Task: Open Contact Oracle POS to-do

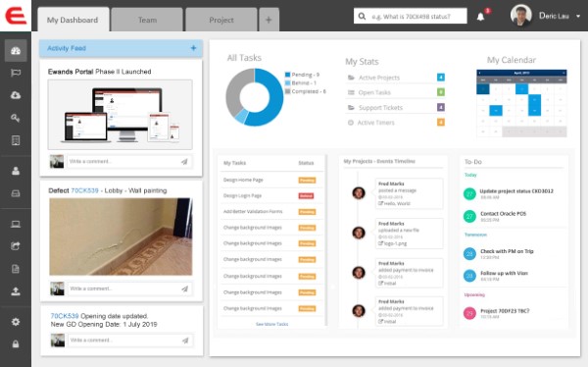Action: pyautogui.click(x=504, y=213)
